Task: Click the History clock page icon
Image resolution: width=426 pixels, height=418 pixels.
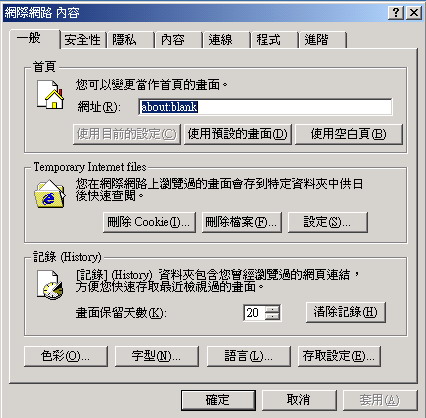Action: coord(50,285)
